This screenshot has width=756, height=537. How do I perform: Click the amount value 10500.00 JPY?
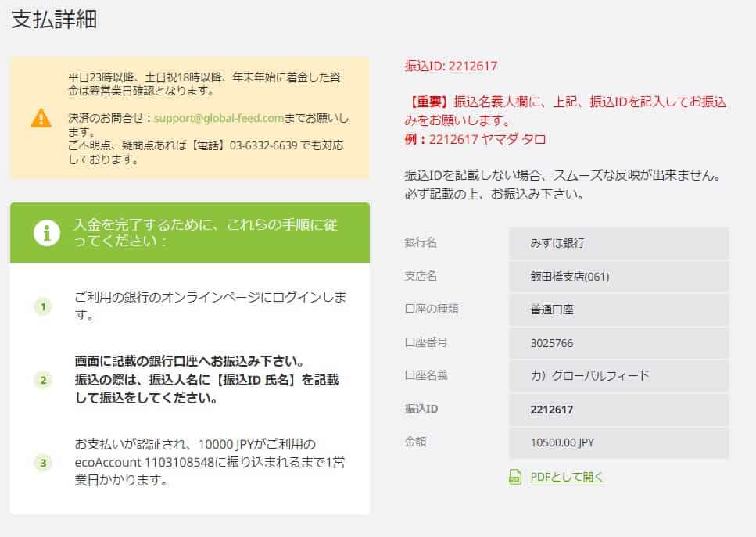pyautogui.click(x=562, y=442)
